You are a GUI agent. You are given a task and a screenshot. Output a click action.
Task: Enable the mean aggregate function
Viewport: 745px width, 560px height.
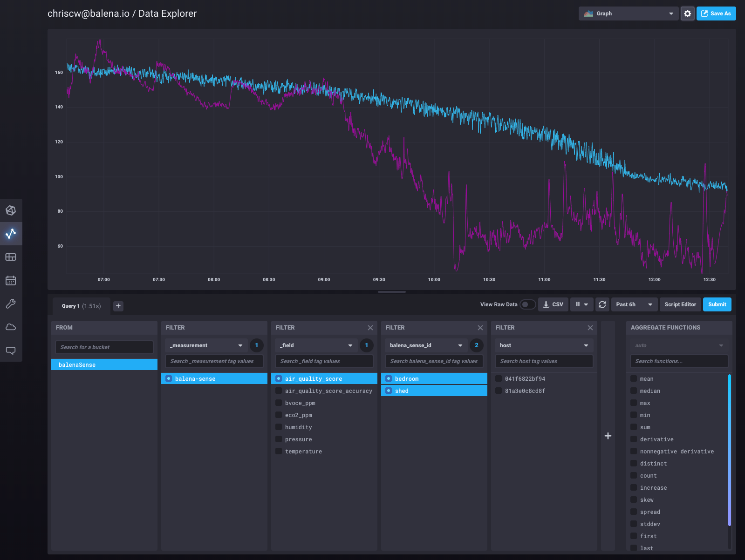[634, 378]
